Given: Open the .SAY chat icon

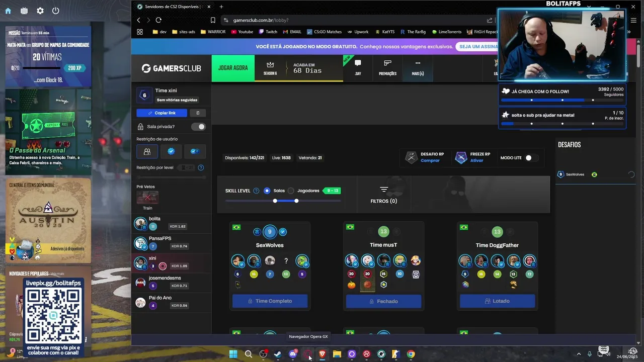Looking at the screenshot, I should click(x=358, y=63).
